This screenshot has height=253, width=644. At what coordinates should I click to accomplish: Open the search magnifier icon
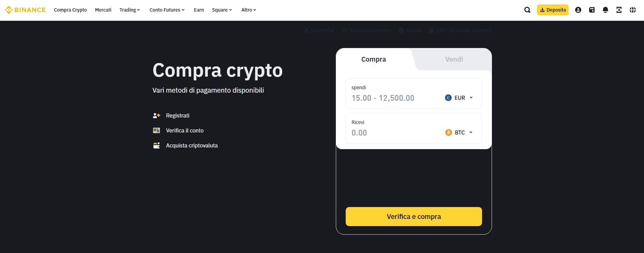pyautogui.click(x=527, y=10)
